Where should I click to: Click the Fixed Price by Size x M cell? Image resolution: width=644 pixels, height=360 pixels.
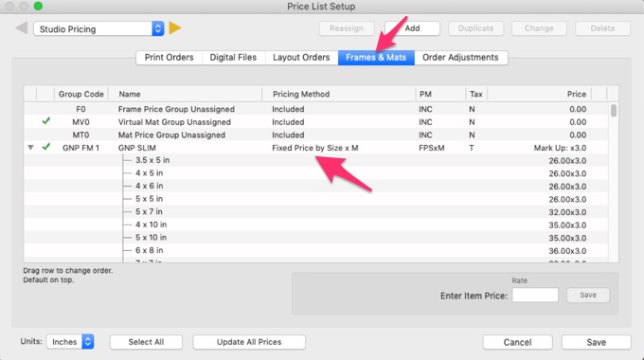coord(315,148)
